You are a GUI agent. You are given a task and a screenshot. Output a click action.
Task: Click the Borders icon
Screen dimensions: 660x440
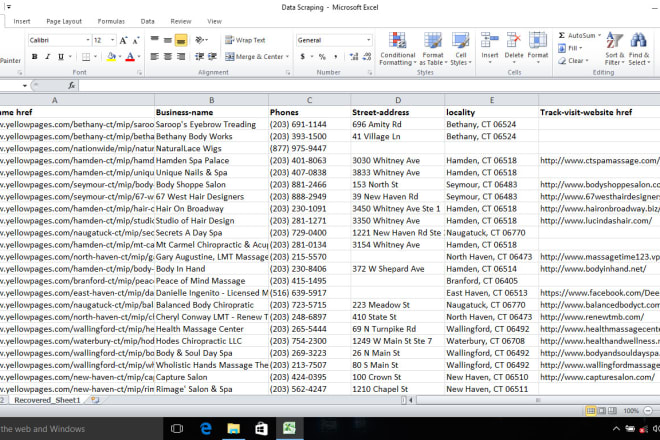86,56
